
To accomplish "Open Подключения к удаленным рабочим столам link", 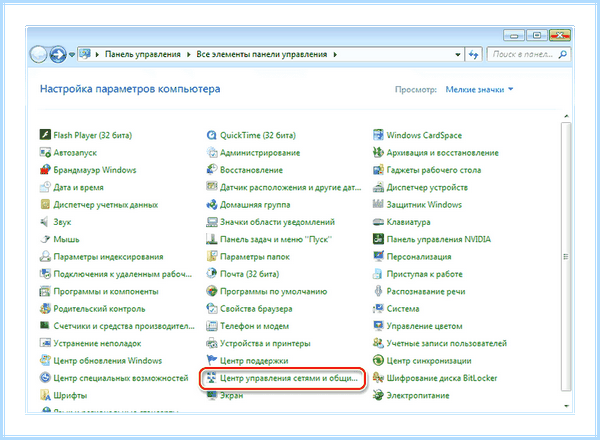I will point(122,274).
